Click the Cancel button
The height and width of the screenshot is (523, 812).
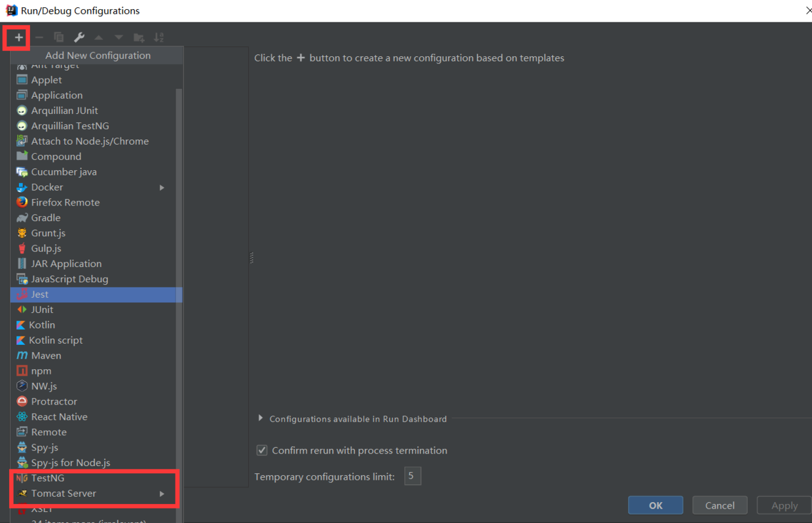720,505
